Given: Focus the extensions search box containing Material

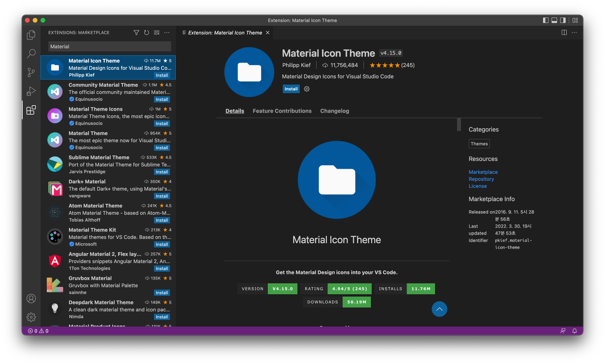Looking at the screenshot, I should point(110,46).
